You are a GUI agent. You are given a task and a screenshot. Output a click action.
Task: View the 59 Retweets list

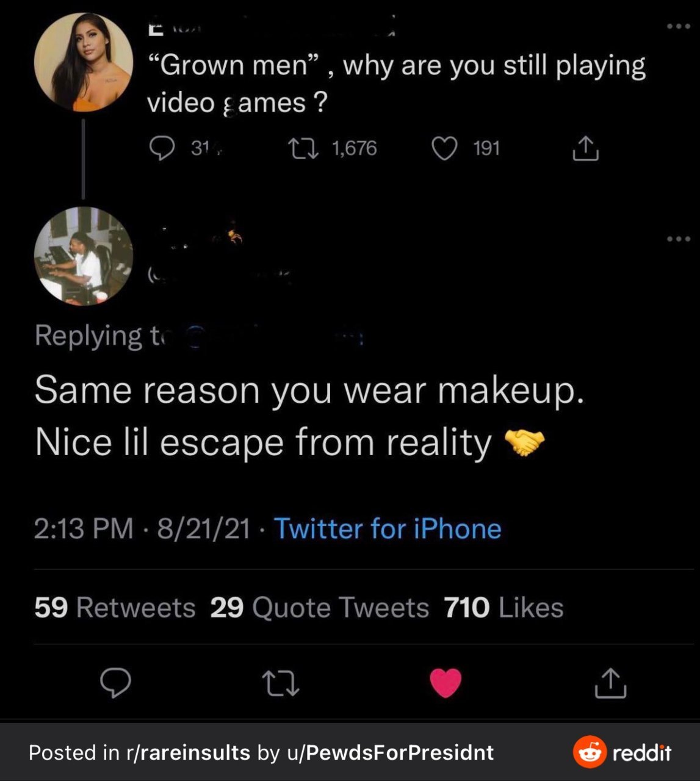115,607
